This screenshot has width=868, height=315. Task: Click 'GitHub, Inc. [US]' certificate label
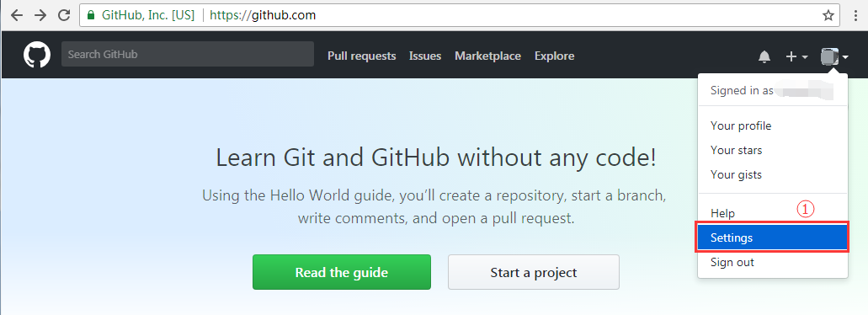click(x=148, y=15)
